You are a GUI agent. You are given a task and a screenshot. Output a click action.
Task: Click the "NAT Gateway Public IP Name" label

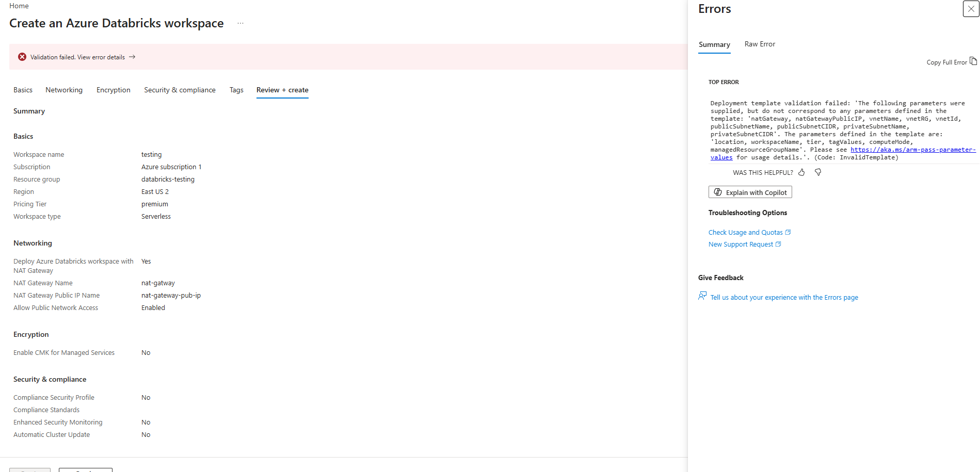pyautogui.click(x=57, y=296)
